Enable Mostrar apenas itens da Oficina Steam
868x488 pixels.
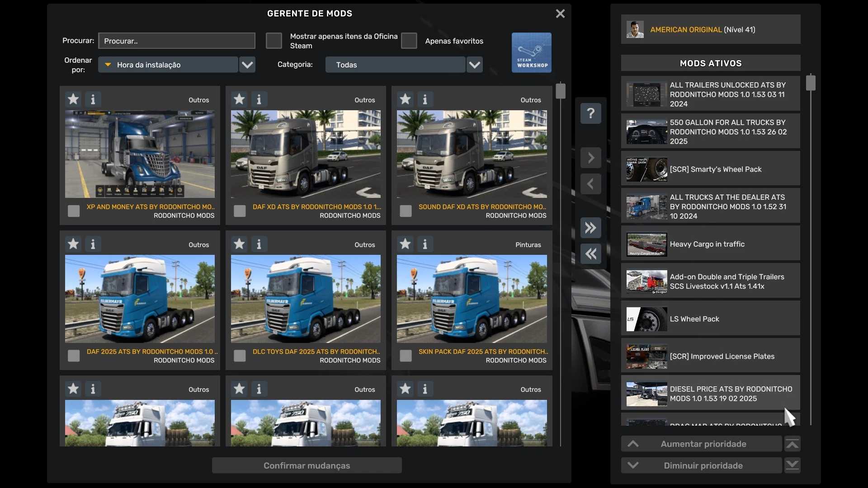click(274, 41)
